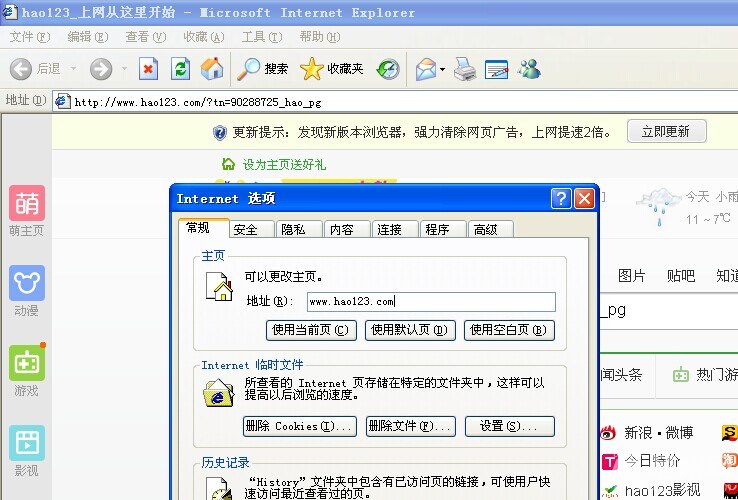This screenshot has height=500, width=738.
Task: Click the shield icon in the update notice
Action: pyautogui.click(x=219, y=133)
